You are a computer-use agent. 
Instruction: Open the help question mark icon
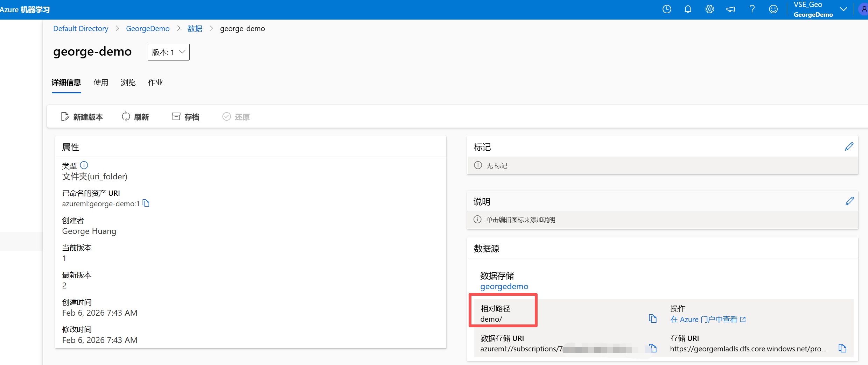tap(752, 9)
